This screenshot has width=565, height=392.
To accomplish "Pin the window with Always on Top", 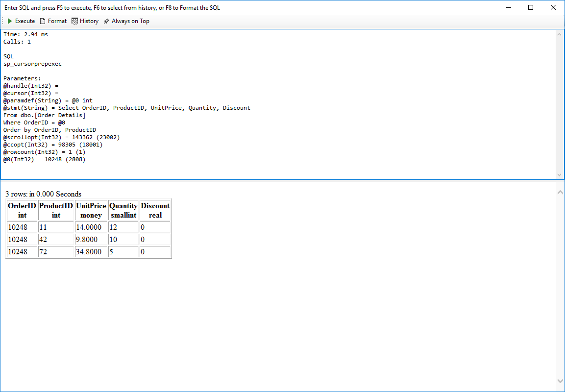I will pyautogui.click(x=126, y=21).
